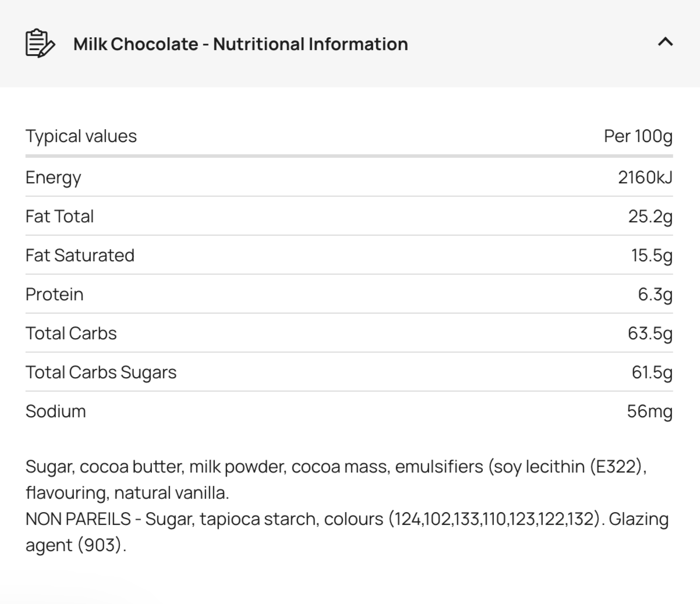Select the Fat Total row label
Viewport: 700px width, 604px height.
[59, 216]
